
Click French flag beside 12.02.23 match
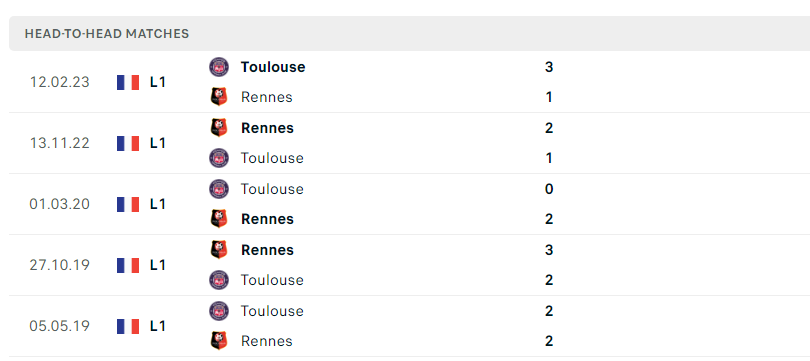point(128,83)
